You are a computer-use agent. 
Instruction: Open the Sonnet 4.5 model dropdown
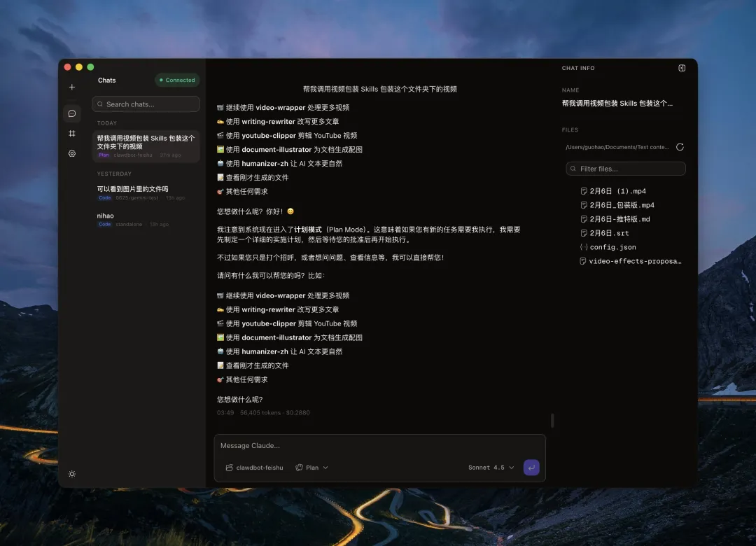point(491,468)
